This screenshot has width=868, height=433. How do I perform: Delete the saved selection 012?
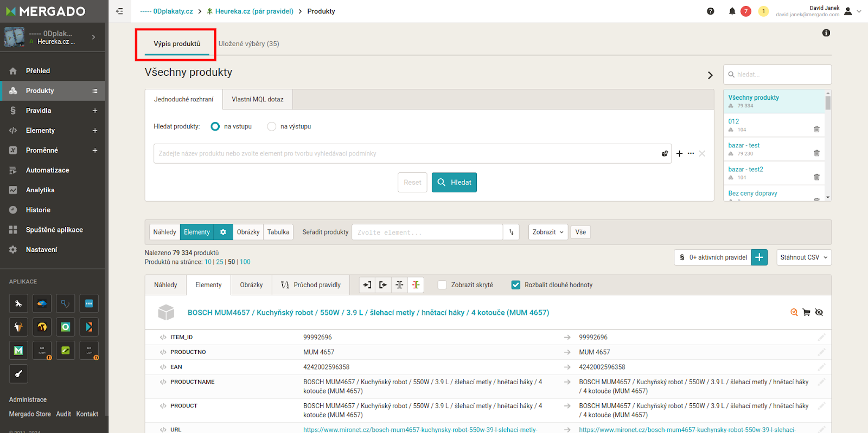(817, 129)
